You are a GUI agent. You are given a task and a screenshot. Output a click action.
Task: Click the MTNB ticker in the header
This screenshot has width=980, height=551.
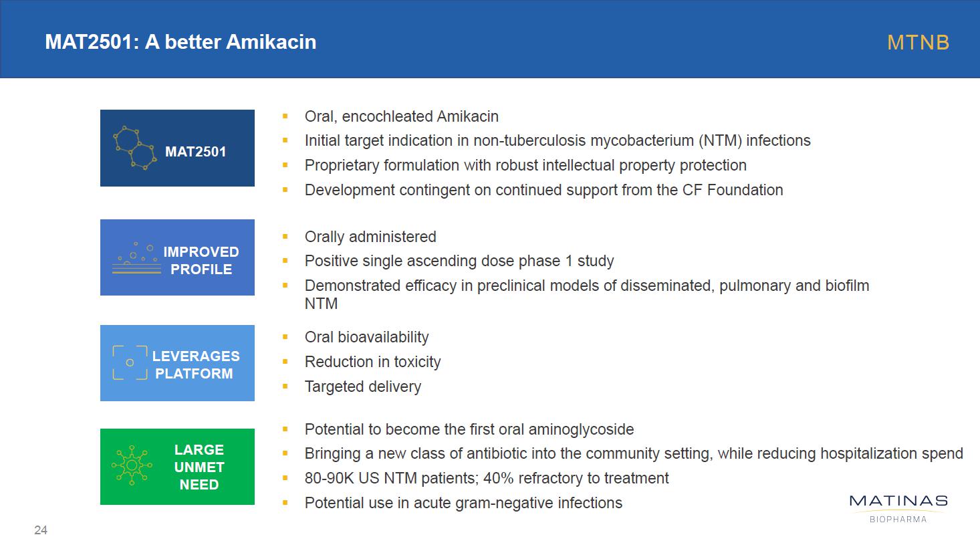[x=918, y=42]
